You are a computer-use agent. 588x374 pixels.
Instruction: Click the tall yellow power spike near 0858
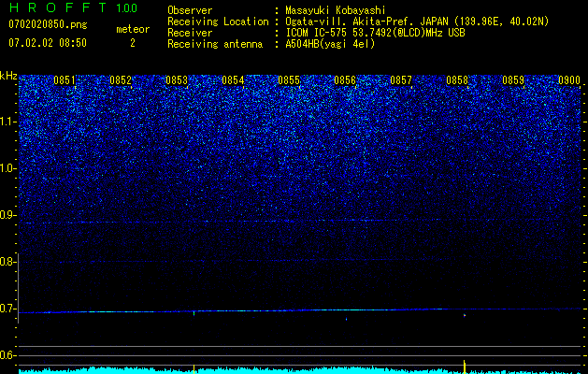(465, 367)
